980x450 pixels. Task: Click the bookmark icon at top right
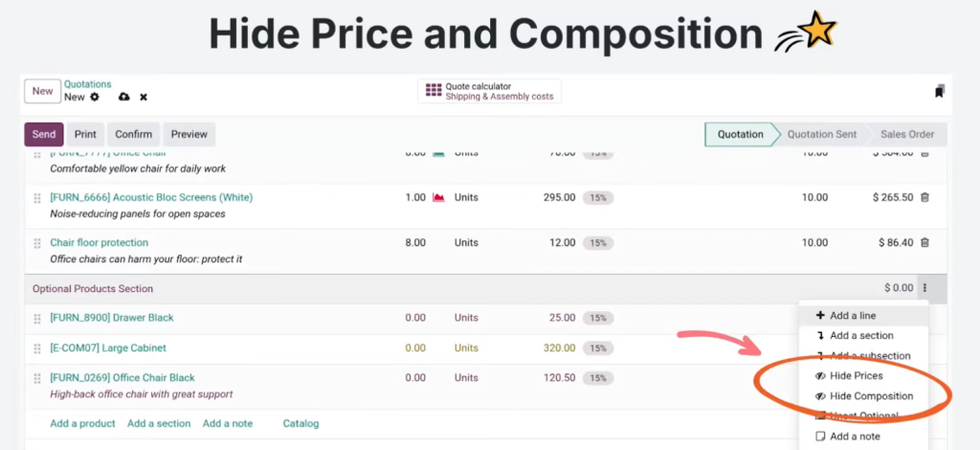940,91
